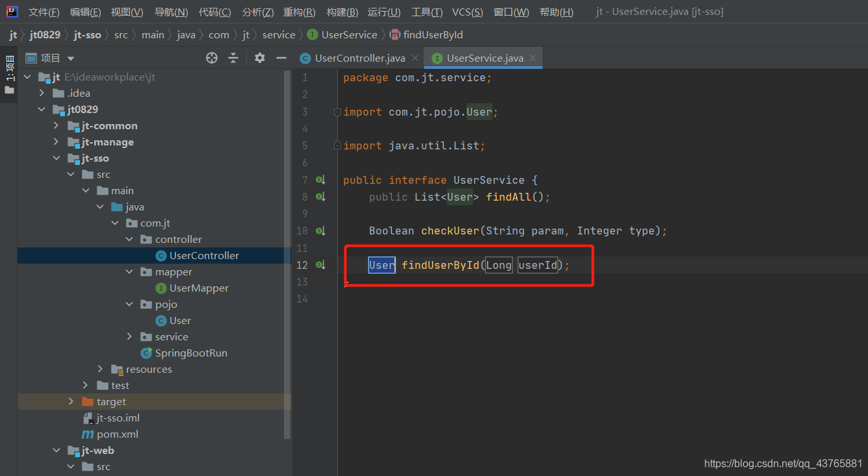Image resolution: width=868 pixels, height=476 pixels.
Task: Open project panel settings gear
Action: (x=260, y=58)
